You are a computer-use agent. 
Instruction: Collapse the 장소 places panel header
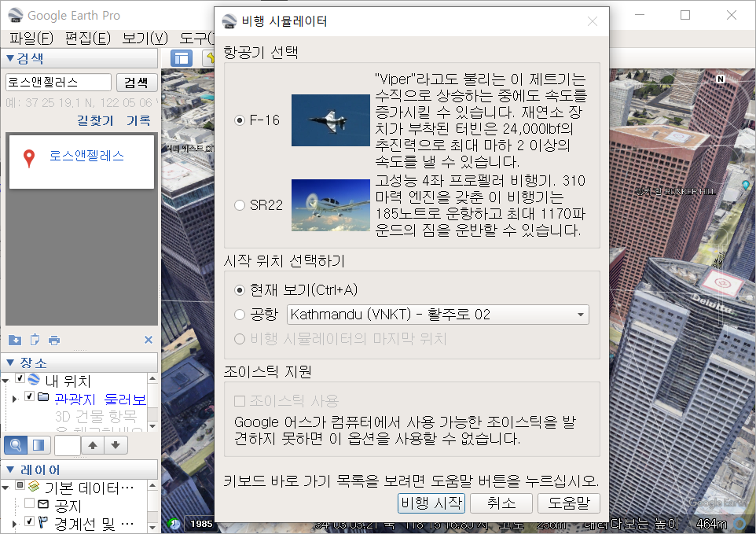[79, 363]
